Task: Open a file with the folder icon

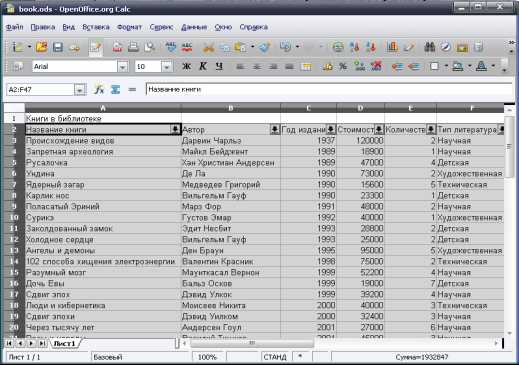Action: [42, 47]
